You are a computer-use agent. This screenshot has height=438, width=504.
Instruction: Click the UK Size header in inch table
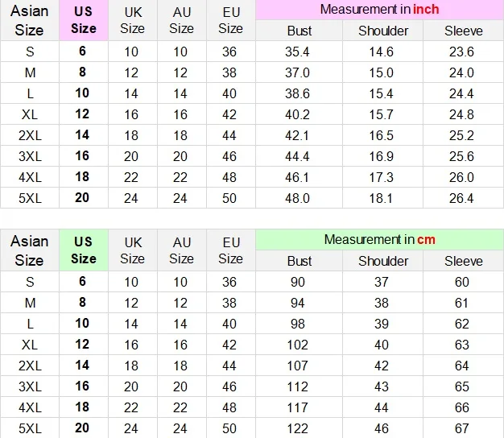tap(132, 20)
